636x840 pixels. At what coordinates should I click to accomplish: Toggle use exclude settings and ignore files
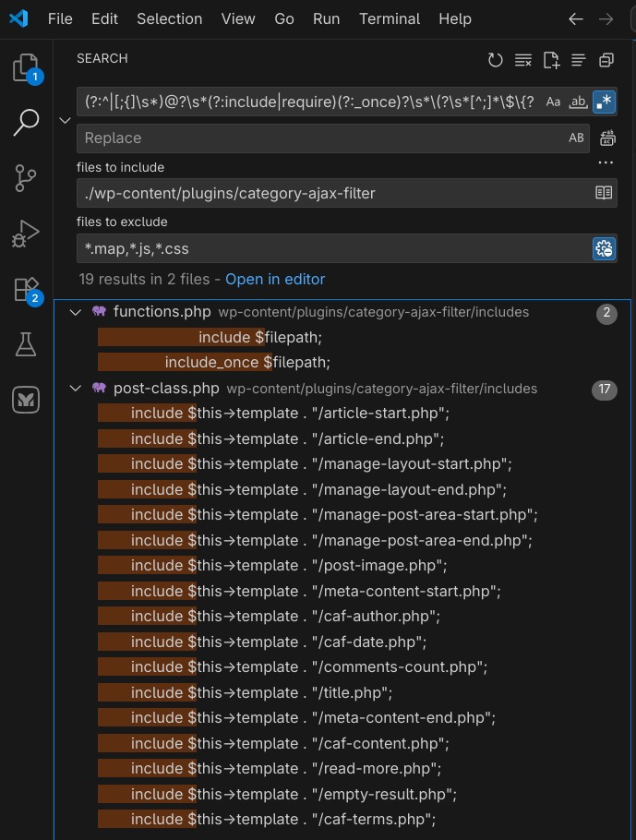coord(604,248)
